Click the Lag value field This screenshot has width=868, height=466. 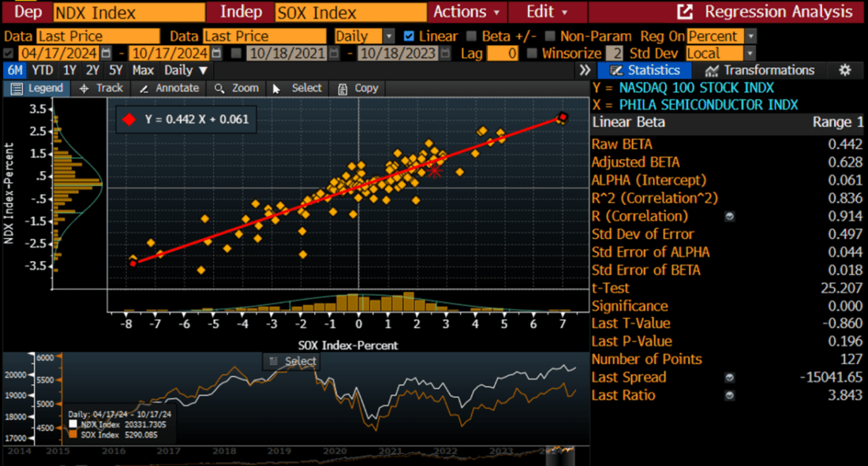point(503,53)
